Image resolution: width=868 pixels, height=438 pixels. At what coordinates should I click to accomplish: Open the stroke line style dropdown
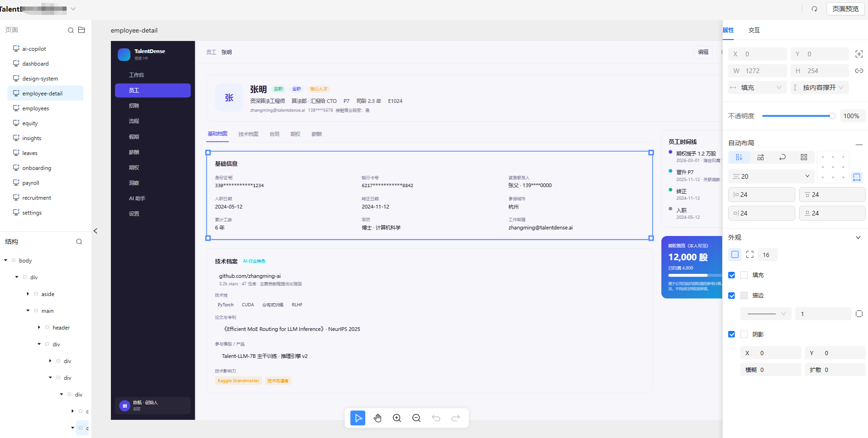[766, 314]
